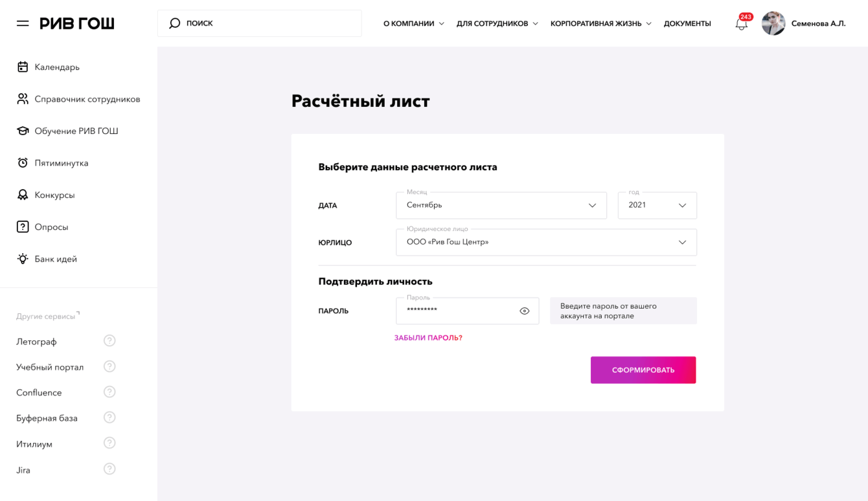
Task: Click the Пятиминутка alarm clock icon
Action: [x=23, y=163]
